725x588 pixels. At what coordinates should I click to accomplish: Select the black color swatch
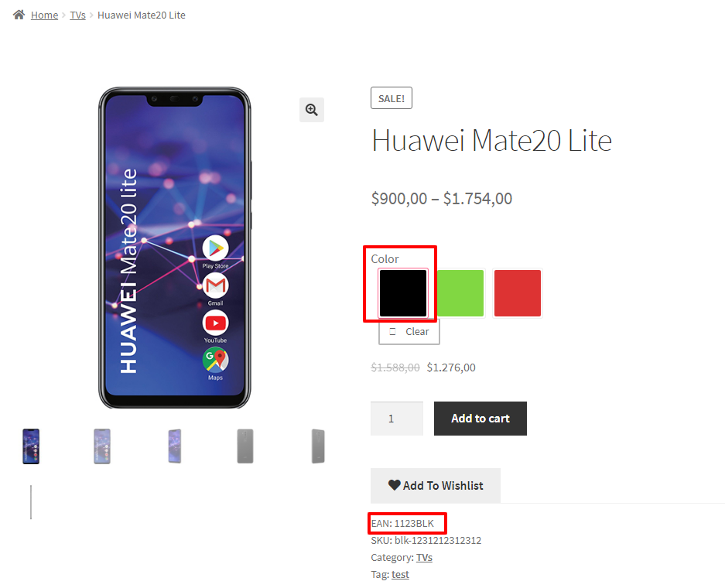[403, 293]
